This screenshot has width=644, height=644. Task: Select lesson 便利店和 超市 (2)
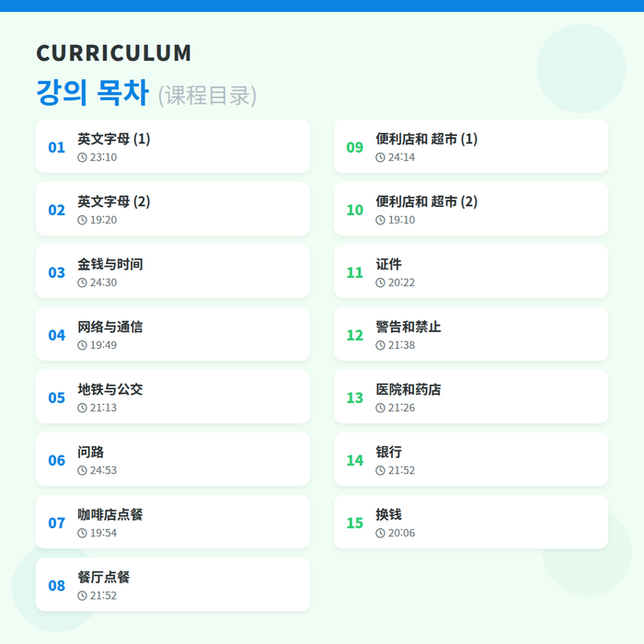471,209
